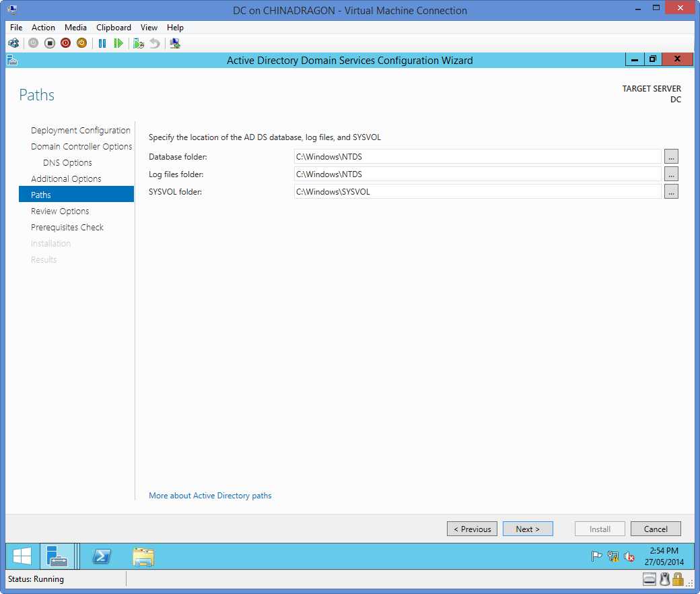This screenshot has width=700, height=594.
Task: Go to Domain Controller Options step
Action: [81, 147]
